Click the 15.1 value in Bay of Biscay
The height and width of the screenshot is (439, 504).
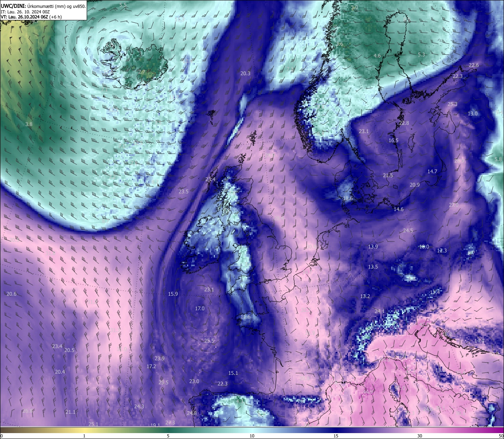pyautogui.click(x=233, y=373)
